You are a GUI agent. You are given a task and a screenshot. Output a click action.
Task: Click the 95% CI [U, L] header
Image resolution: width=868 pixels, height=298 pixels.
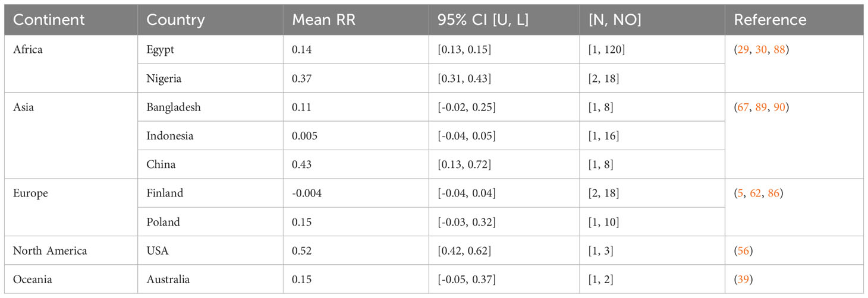pyautogui.click(x=479, y=20)
